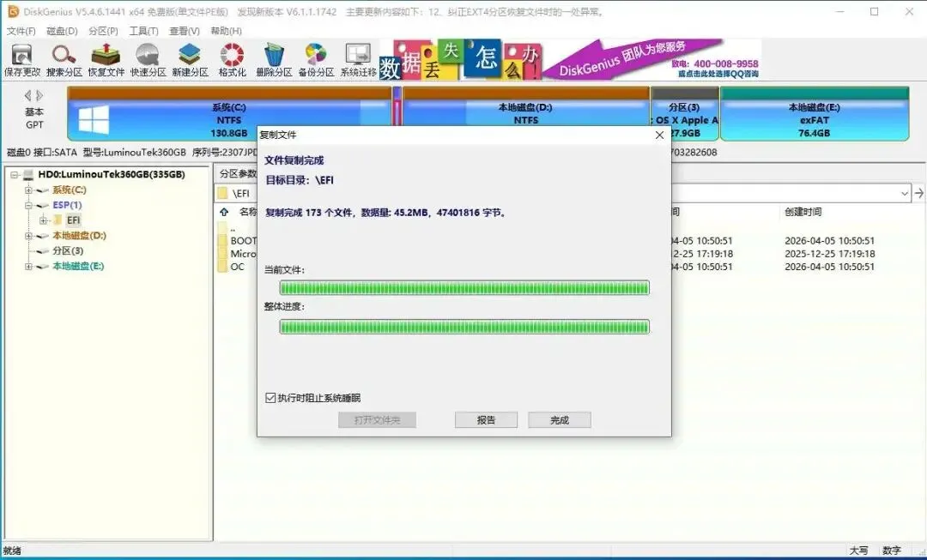
Task: Expand the 本地磁盘(D:) tree node
Action: 28,236
